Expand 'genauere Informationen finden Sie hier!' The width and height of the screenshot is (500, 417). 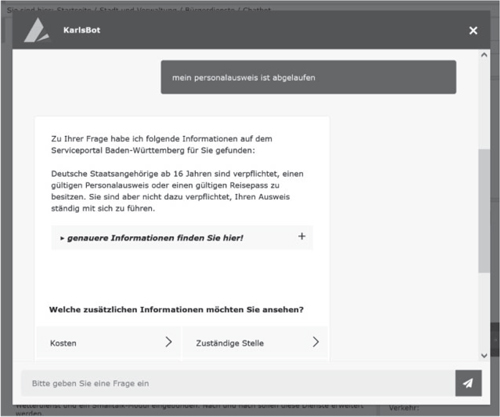[x=182, y=238]
